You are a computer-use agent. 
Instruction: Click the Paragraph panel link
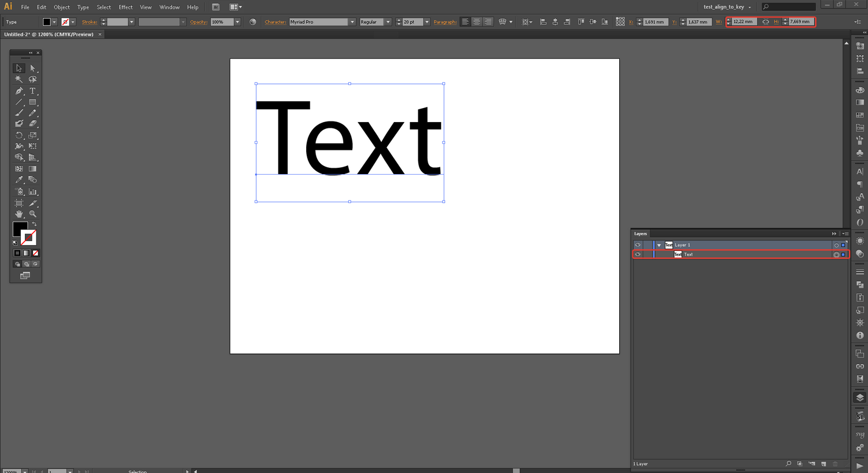(444, 22)
